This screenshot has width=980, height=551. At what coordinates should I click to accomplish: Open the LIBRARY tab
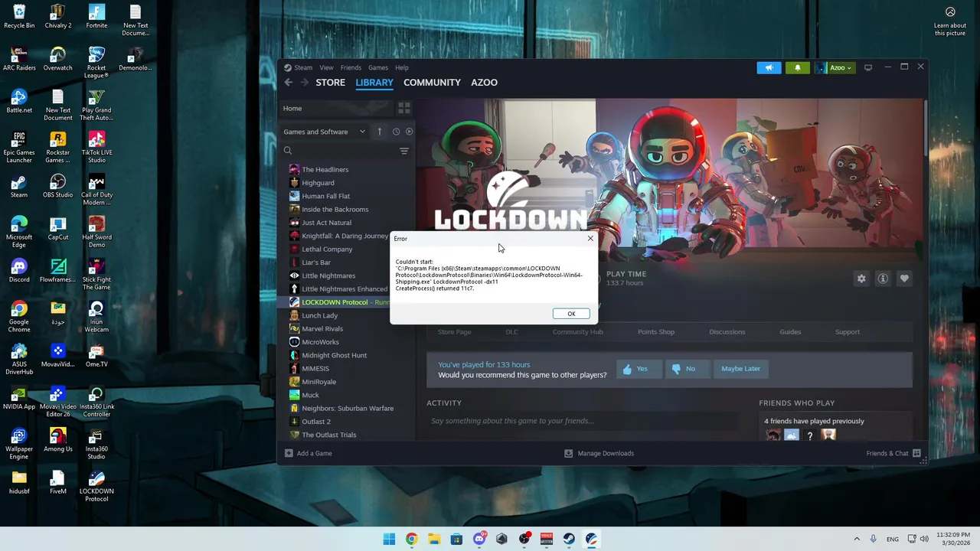coord(374,83)
